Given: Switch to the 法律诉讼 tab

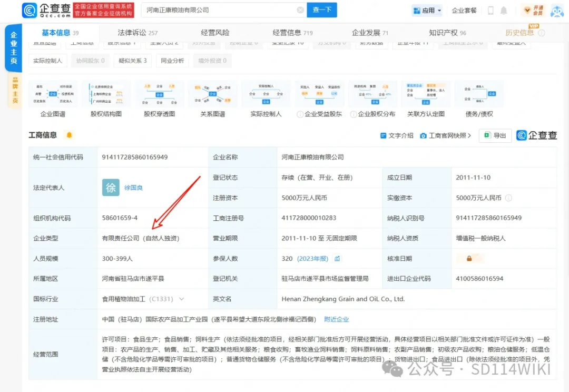Looking at the screenshot, I should (x=138, y=33).
